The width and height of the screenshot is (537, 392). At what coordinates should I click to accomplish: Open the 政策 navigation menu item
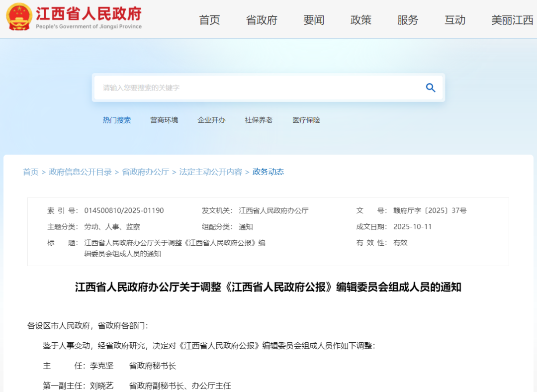pos(360,20)
